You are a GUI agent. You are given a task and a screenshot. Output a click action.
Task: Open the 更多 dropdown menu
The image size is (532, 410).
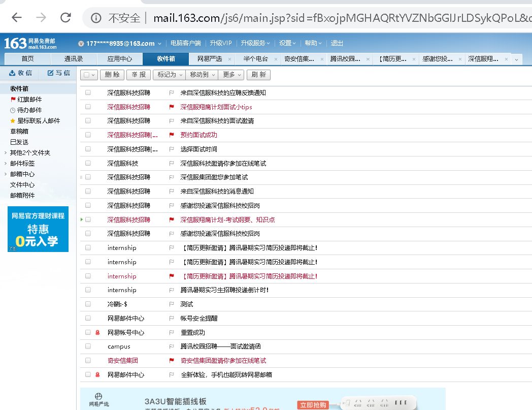click(231, 74)
